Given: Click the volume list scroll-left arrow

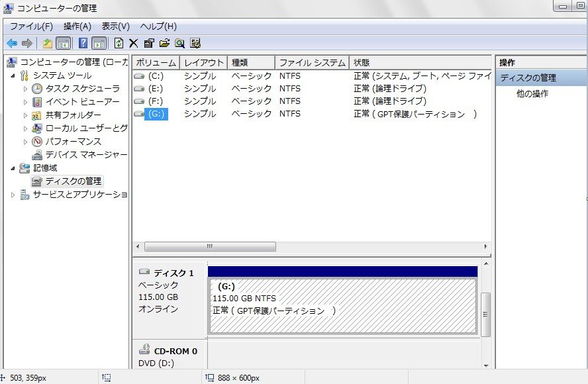Looking at the screenshot, I should point(138,246).
